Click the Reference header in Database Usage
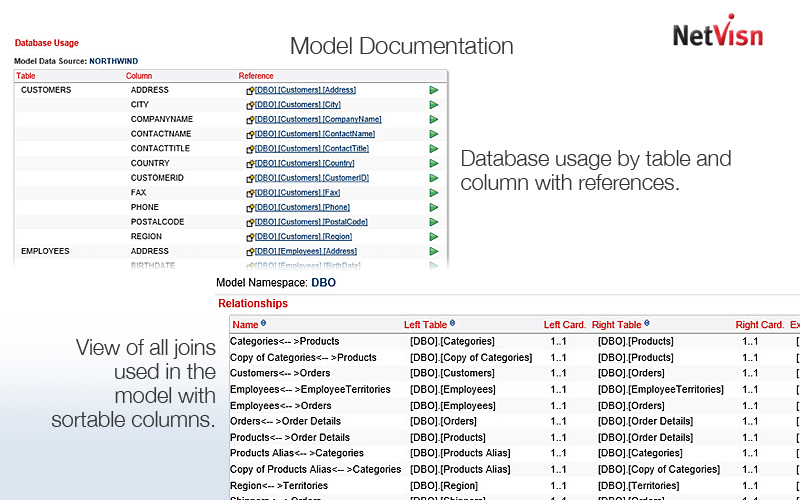 tap(256, 76)
